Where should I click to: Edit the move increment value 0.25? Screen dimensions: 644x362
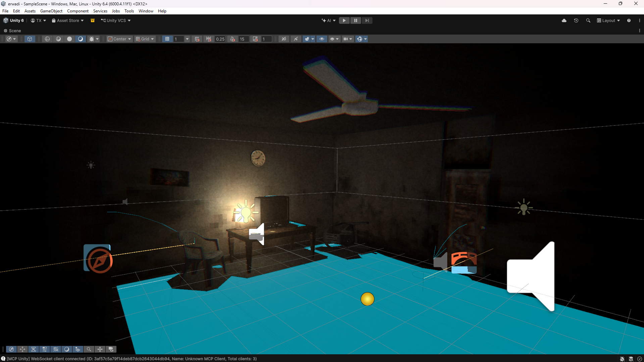click(220, 39)
